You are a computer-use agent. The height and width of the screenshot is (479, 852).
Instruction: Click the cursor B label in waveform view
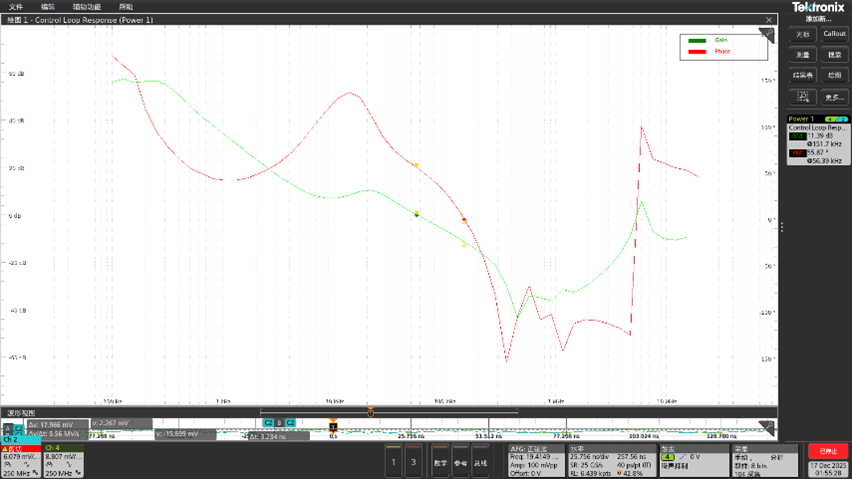pyautogui.click(x=279, y=423)
